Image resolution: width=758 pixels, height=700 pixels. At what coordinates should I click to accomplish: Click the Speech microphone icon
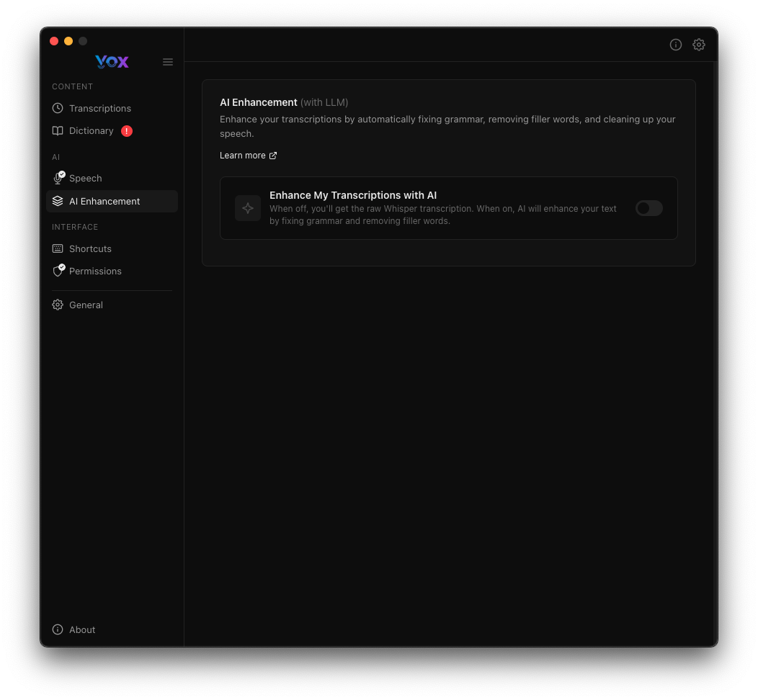(58, 178)
